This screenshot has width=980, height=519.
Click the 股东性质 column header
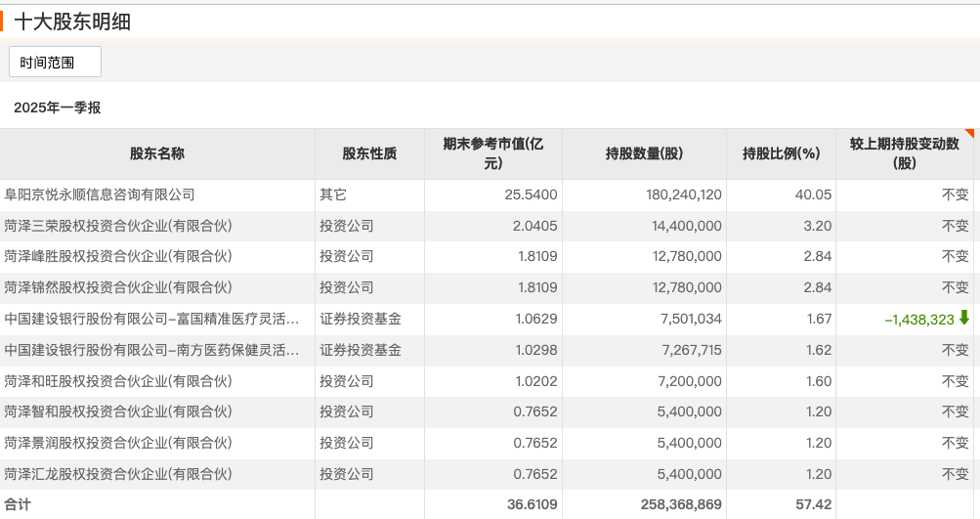[369, 153]
